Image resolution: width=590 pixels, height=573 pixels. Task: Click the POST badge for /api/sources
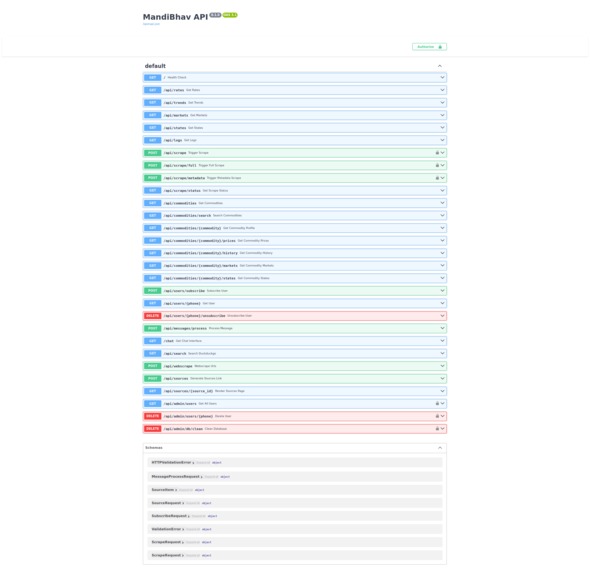[x=152, y=378]
